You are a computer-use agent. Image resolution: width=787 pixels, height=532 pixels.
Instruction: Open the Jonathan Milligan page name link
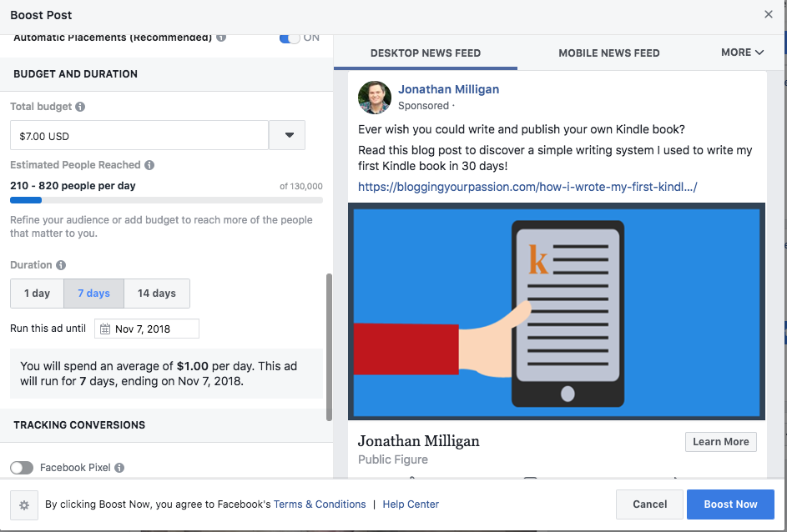point(449,89)
